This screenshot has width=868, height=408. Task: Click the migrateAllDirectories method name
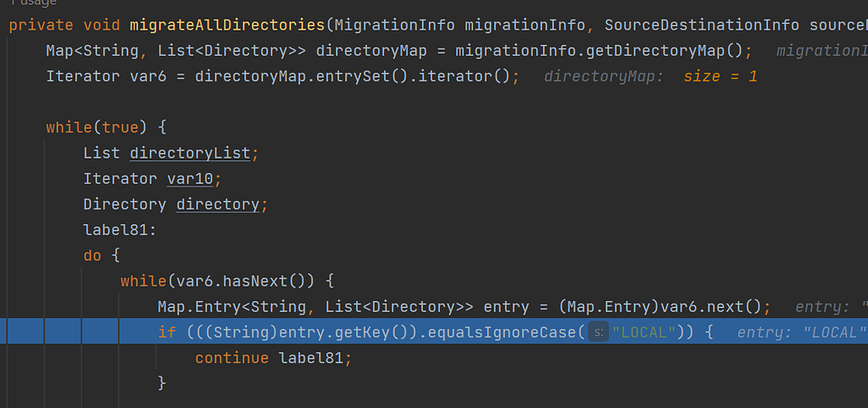coord(227,25)
